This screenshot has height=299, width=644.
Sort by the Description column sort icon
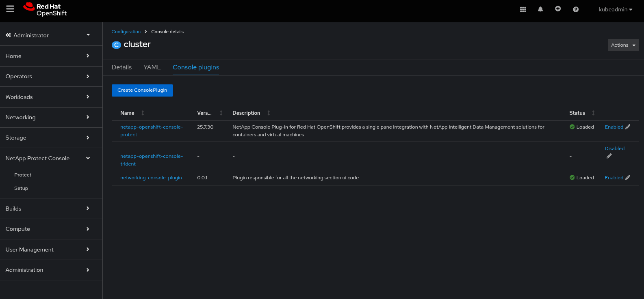269,113
